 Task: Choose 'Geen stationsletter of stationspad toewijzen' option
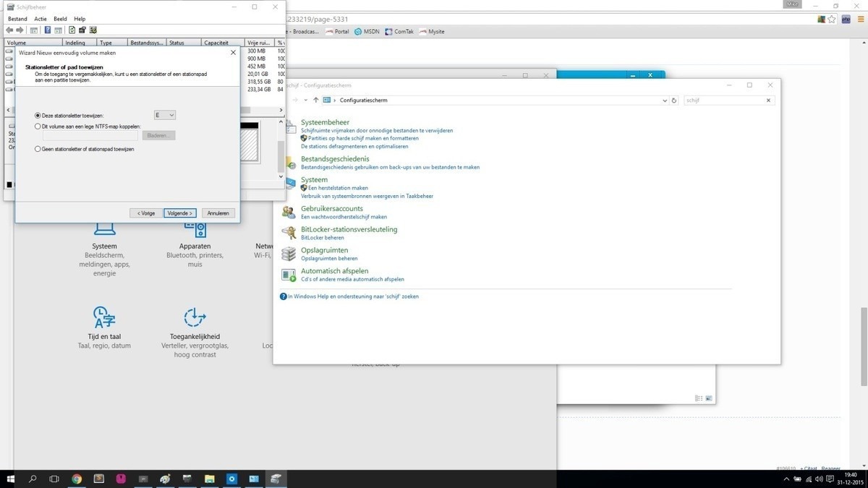click(38, 149)
